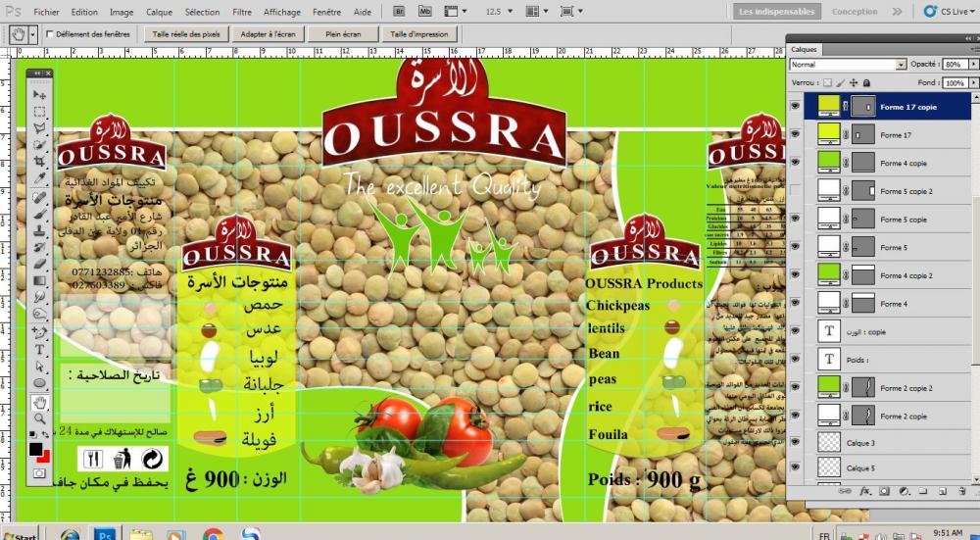Select the Ellipse shape tool

(x=39, y=383)
